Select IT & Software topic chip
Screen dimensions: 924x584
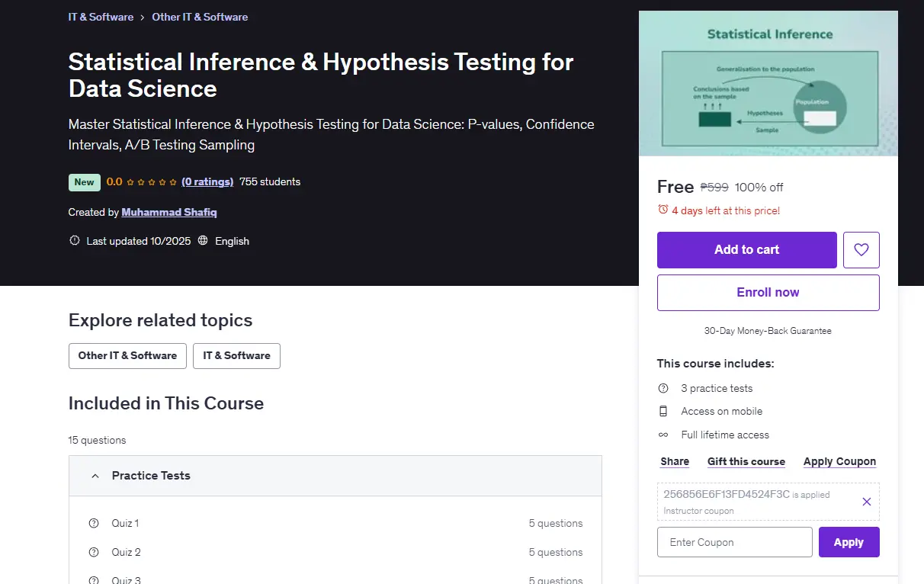(x=236, y=355)
